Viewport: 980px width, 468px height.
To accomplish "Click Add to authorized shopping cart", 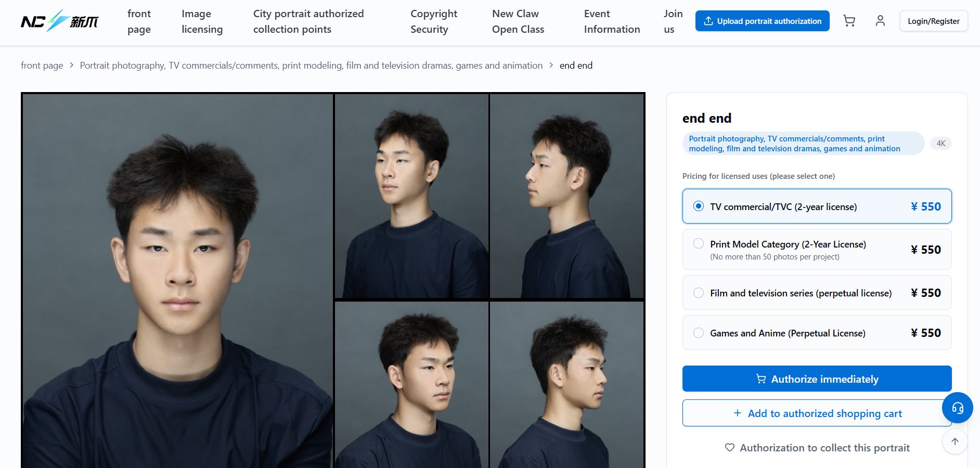I will (817, 413).
